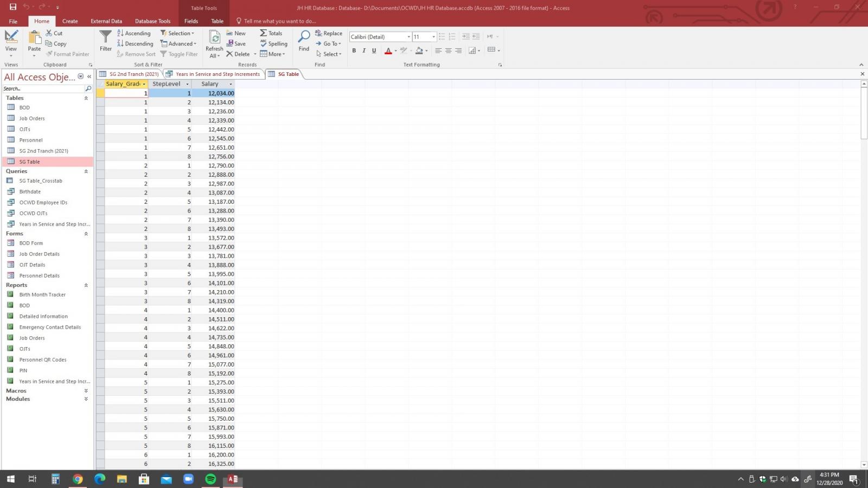Create a New record
This screenshot has width=868, height=488.
pos(236,33)
